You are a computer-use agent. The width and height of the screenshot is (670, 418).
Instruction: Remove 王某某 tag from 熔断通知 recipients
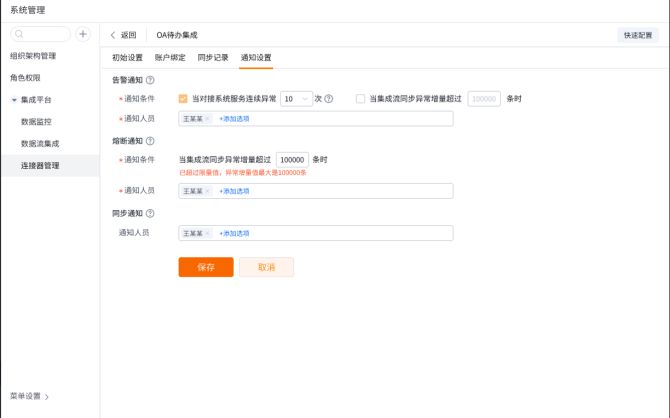[x=207, y=191]
